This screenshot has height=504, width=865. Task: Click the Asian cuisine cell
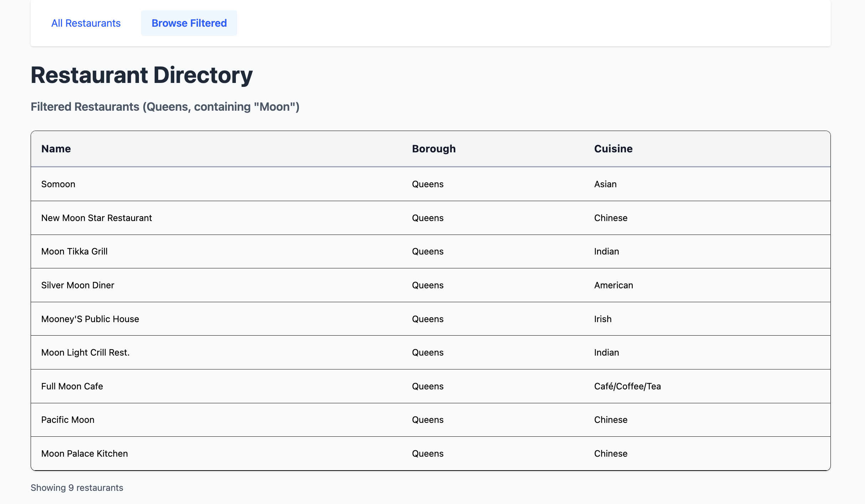point(605,184)
